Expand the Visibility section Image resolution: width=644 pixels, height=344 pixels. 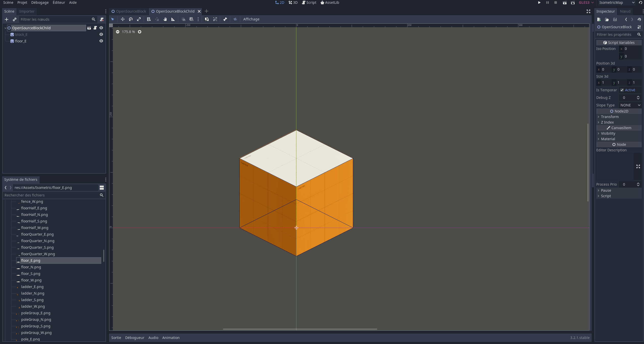pos(608,133)
